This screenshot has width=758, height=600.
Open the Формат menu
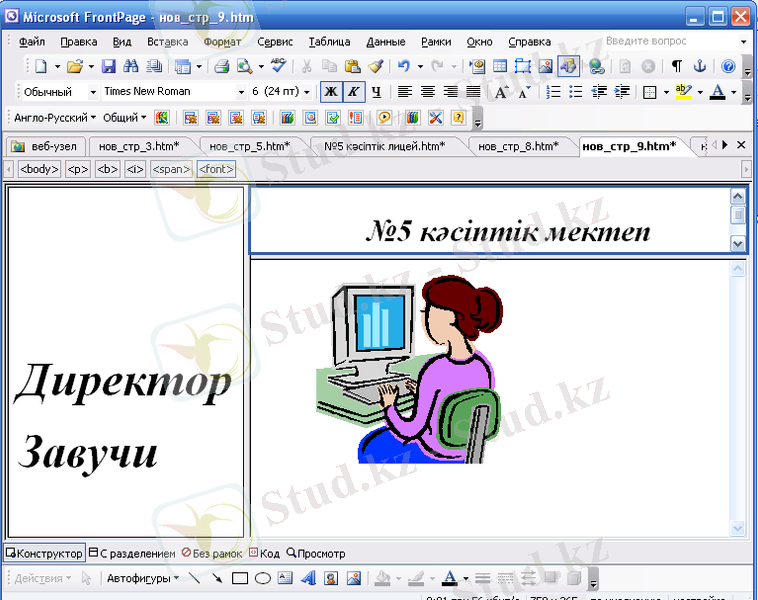pos(222,42)
